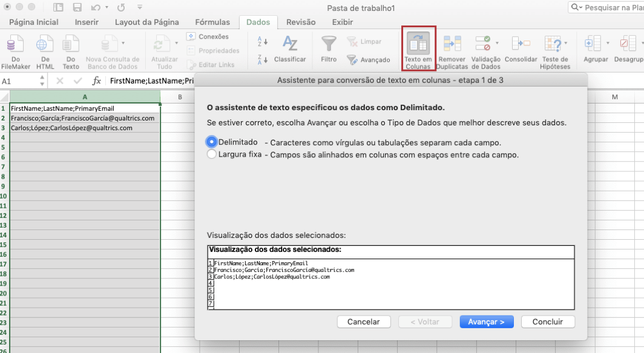Switch to the Fórmulas tab
Image resolution: width=644 pixels, height=353 pixels.
212,22
